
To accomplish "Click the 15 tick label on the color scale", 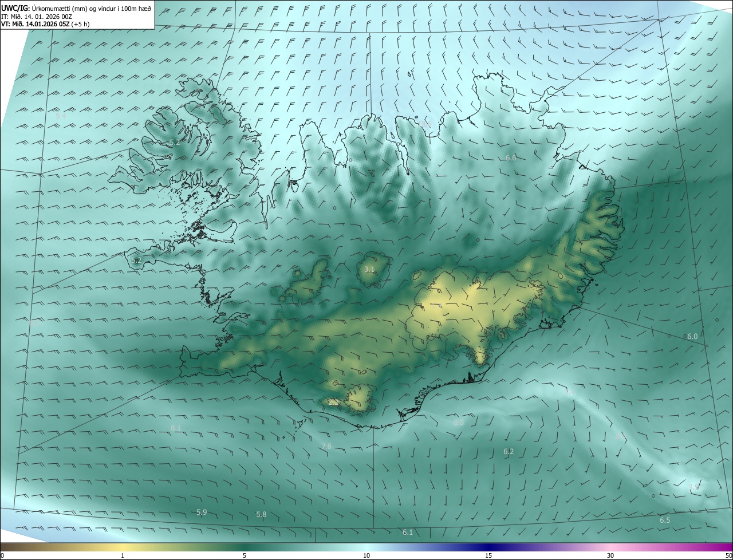I will tap(488, 556).
